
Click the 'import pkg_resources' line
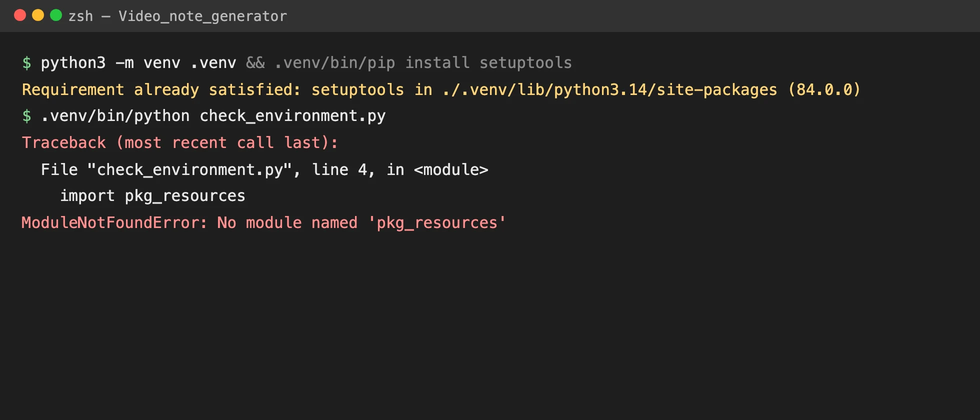click(x=152, y=196)
